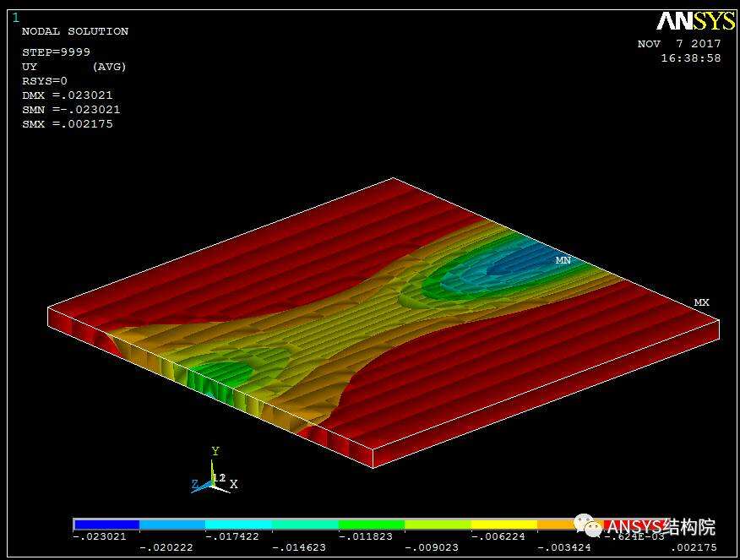The image size is (740, 560).
Task: Click the yellow legend color band
Action: pyautogui.click(x=504, y=525)
